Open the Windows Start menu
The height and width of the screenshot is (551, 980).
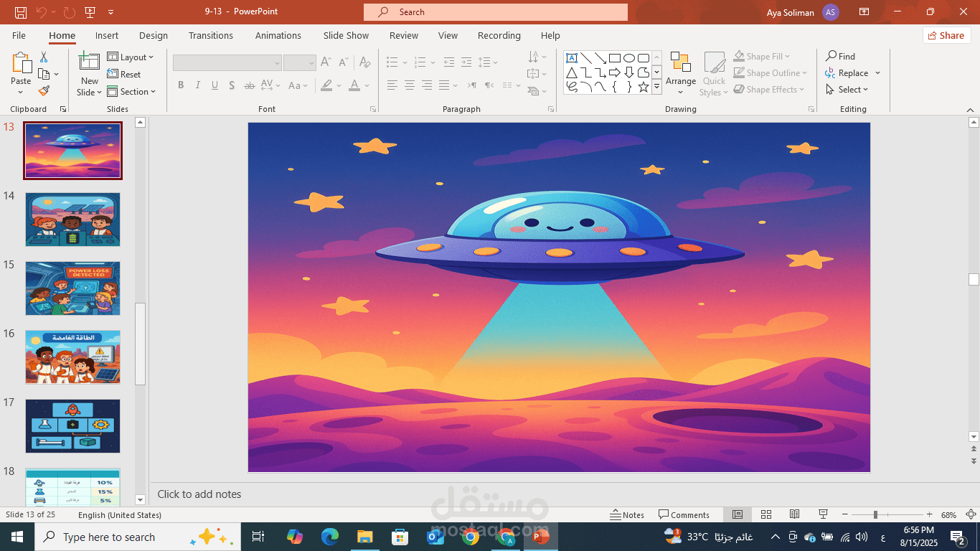coord(17,537)
